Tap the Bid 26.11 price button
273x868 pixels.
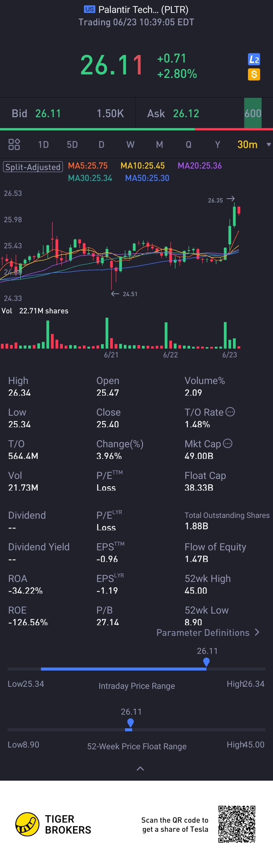click(x=48, y=114)
